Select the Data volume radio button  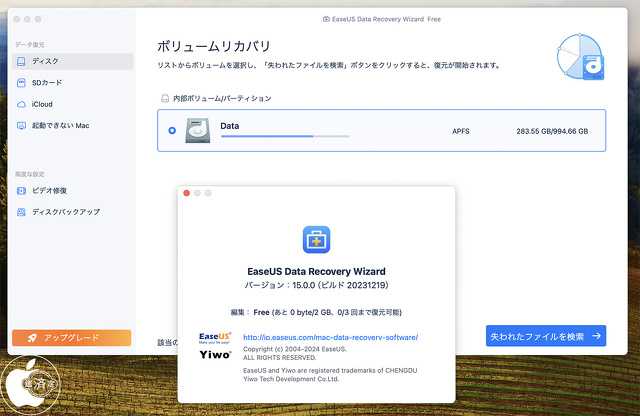pyautogui.click(x=172, y=131)
